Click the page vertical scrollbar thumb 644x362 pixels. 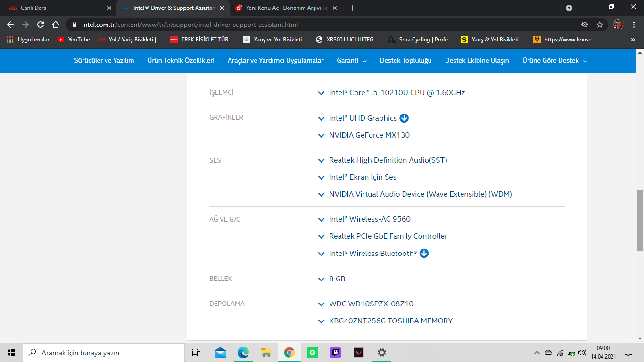click(640, 221)
